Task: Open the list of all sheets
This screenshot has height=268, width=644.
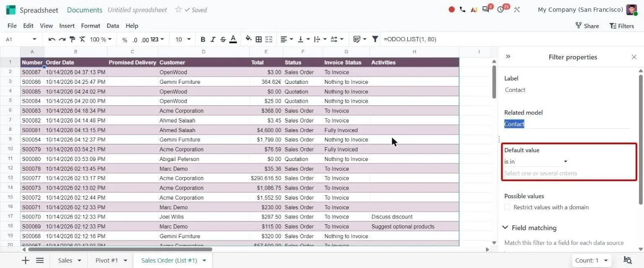Action: [x=40, y=260]
